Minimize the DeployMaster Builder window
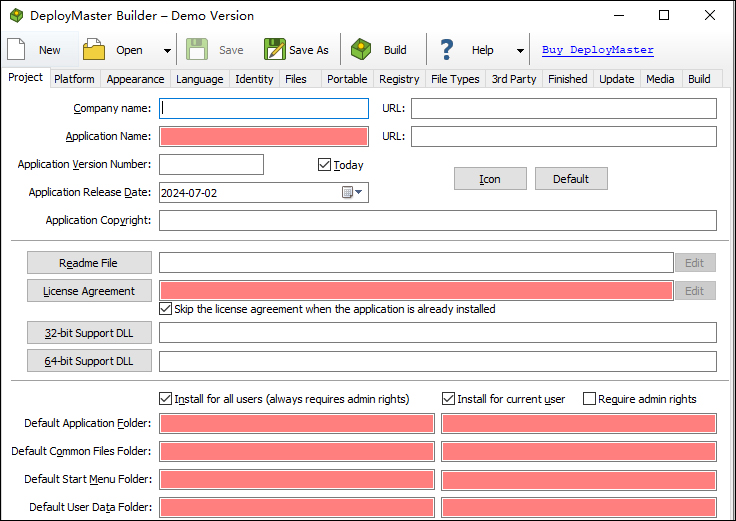The height and width of the screenshot is (521, 736). pos(619,15)
